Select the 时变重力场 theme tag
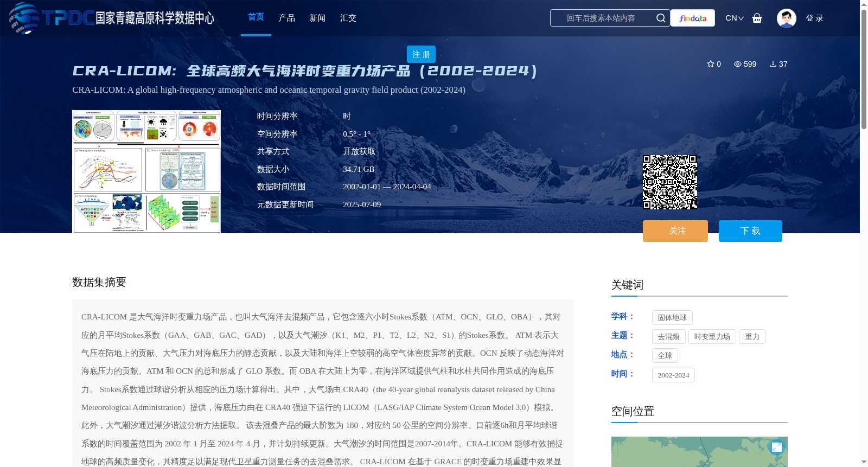 tap(712, 336)
